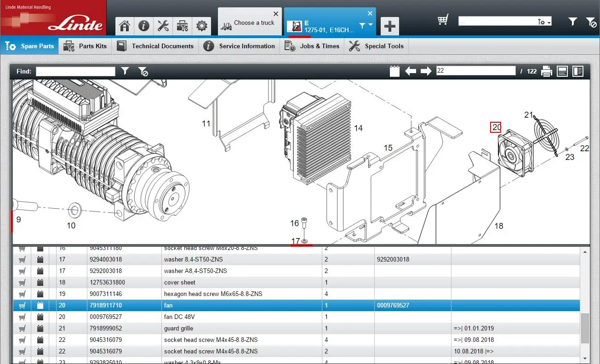Select callout 15 in the diagram
600x364 pixels.
point(388,148)
